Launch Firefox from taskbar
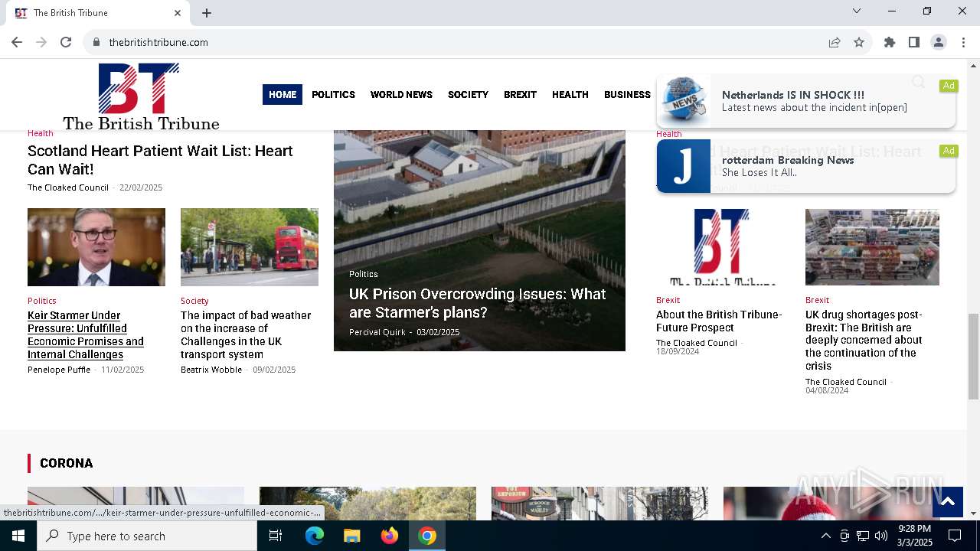The image size is (980, 551). pos(390,536)
